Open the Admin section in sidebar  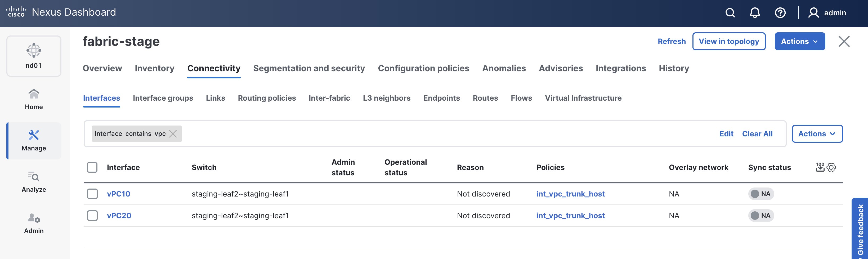click(x=34, y=223)
